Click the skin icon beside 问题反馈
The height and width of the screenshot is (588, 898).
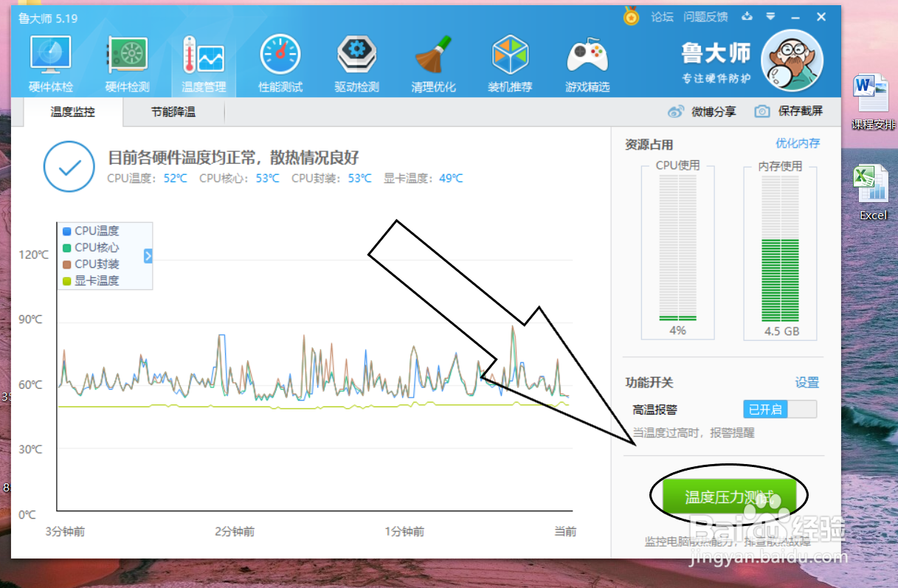(x=747, y=16)
